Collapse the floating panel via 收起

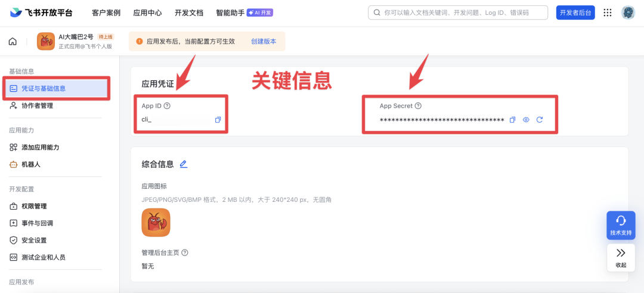pos(621,258)
